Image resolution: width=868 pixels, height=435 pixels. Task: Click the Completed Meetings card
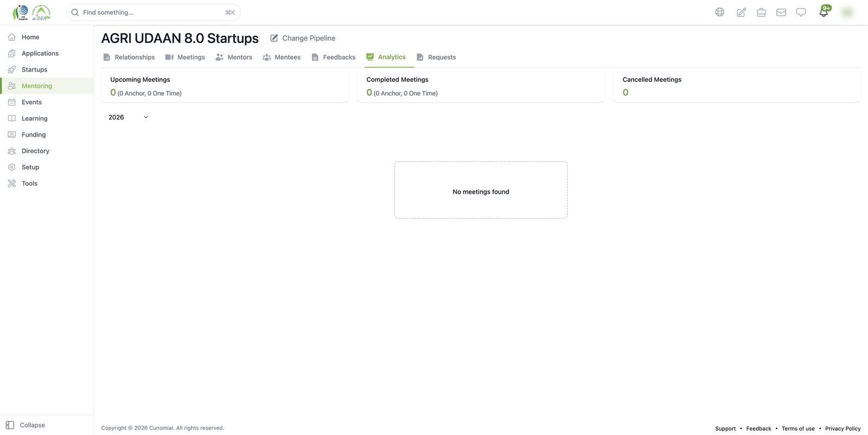click(481, 86)
